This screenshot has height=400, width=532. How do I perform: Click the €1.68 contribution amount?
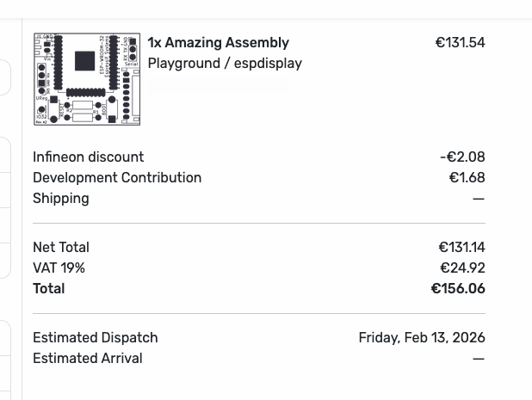467,177
